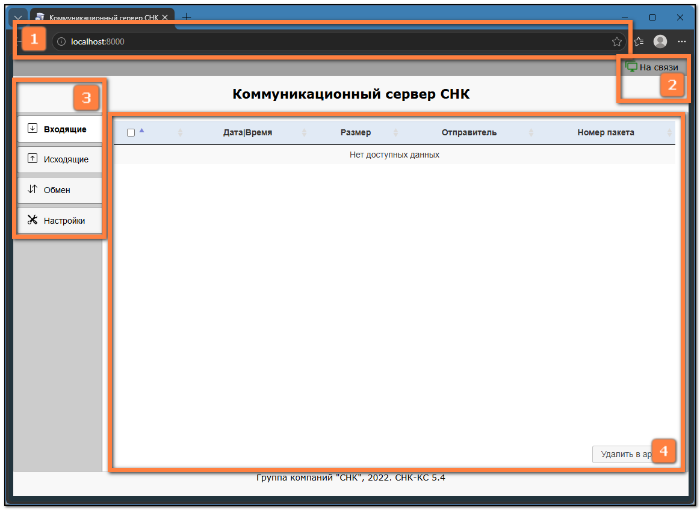Open the Настройки tools icon

click(32, 220)
